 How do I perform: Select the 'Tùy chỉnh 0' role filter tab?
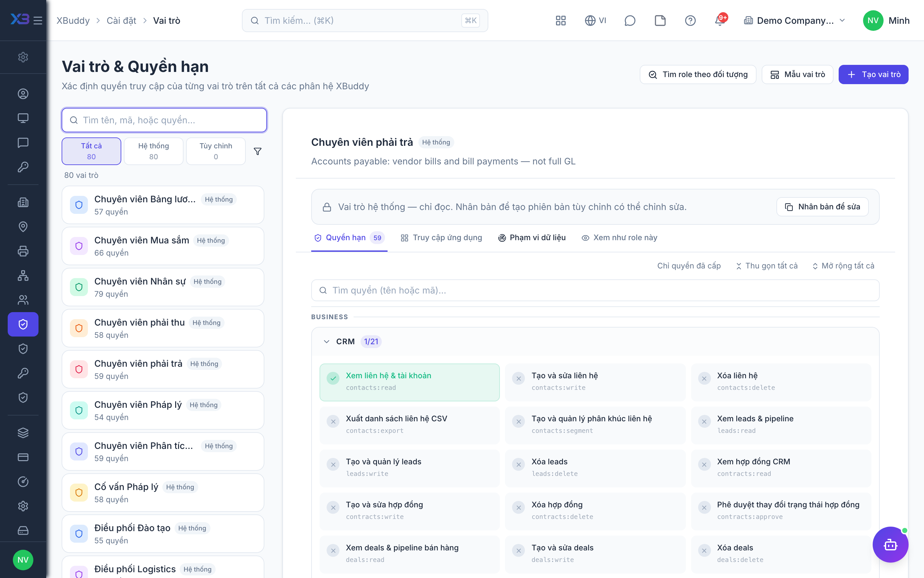(216, 151)
